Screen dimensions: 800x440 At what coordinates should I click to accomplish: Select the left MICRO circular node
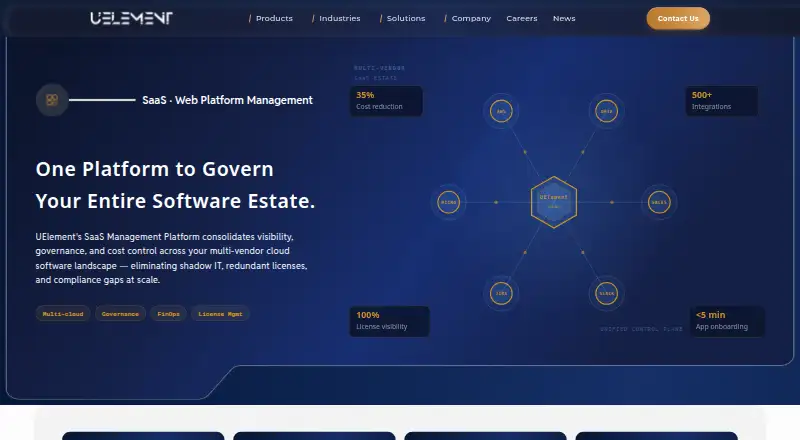(x=448, y=202)
